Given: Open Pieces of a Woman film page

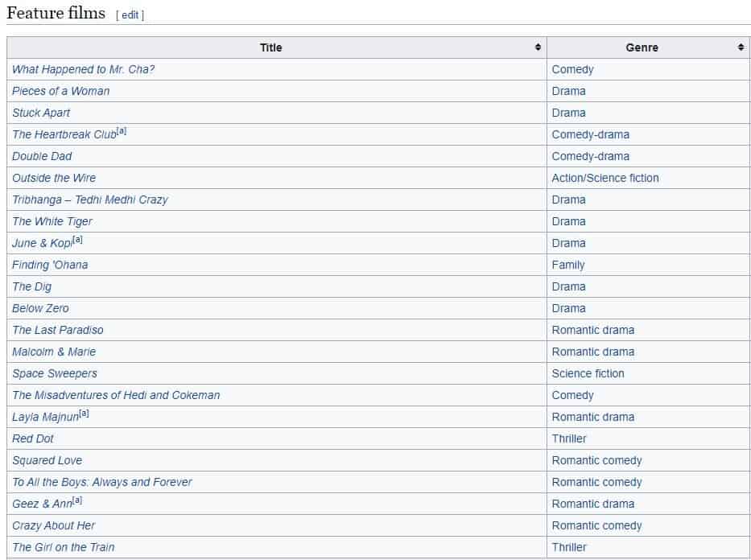Looking at the screenshot, I should pos(60,91).
